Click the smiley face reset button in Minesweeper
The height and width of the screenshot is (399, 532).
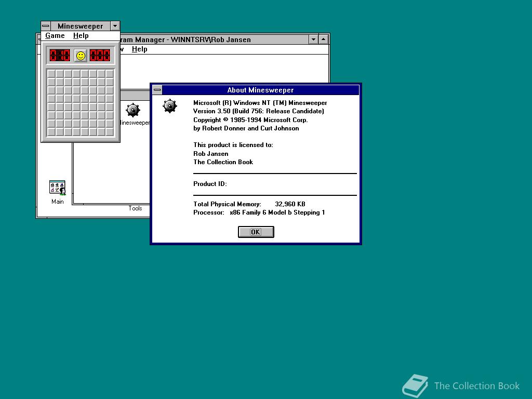click(81, 56)
